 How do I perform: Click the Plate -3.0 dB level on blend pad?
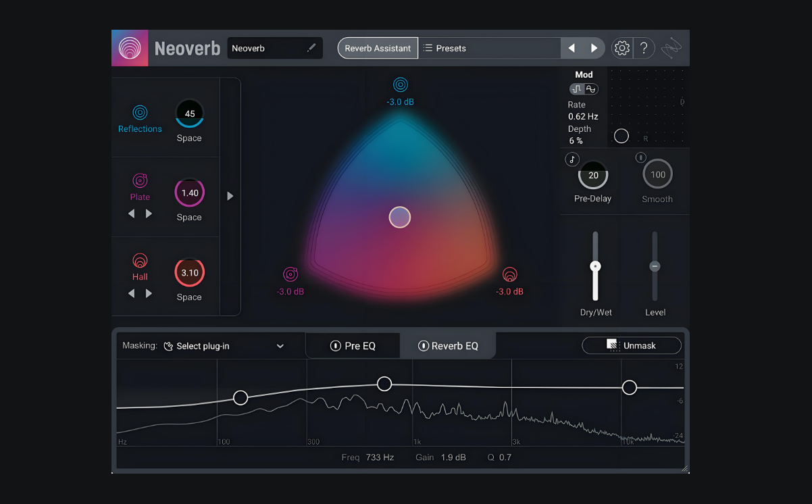[x=290, y=292]
